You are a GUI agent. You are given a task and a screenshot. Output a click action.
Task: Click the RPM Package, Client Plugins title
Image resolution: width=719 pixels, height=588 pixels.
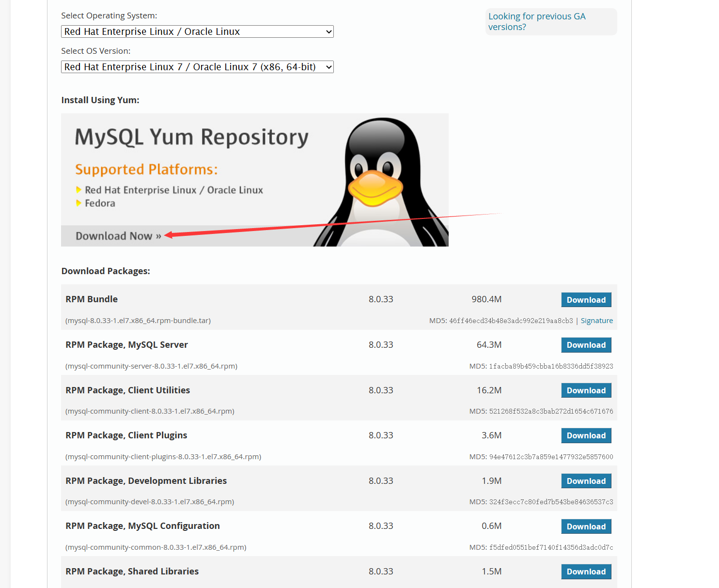(x=126, y=435)
